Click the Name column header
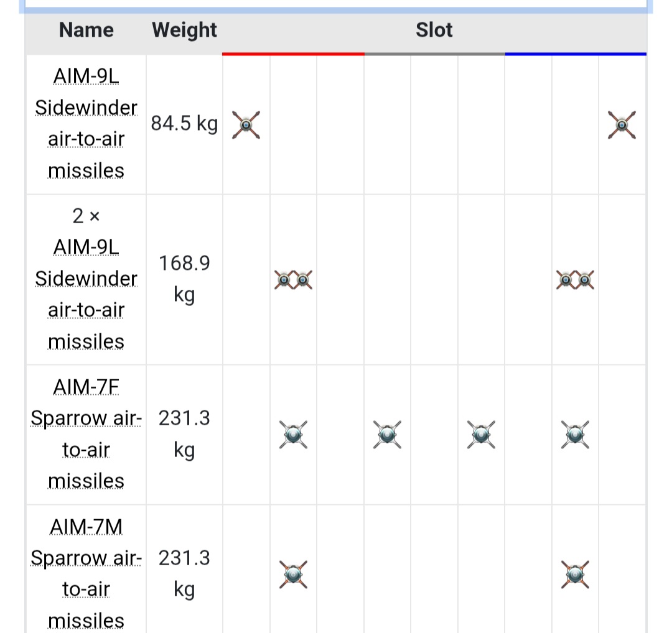Viewport: 672px width, 633px height. point(86,30)
